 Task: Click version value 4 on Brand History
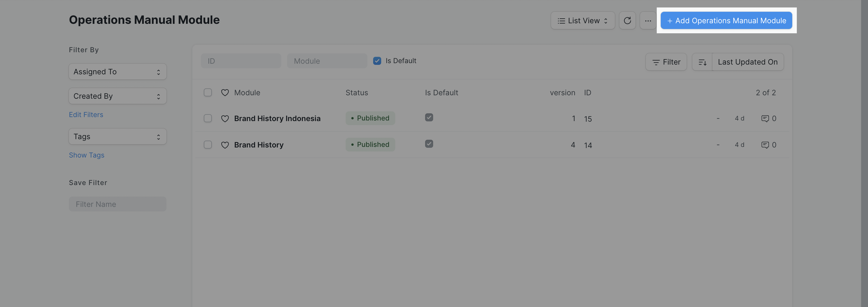[x=572, y=145]
